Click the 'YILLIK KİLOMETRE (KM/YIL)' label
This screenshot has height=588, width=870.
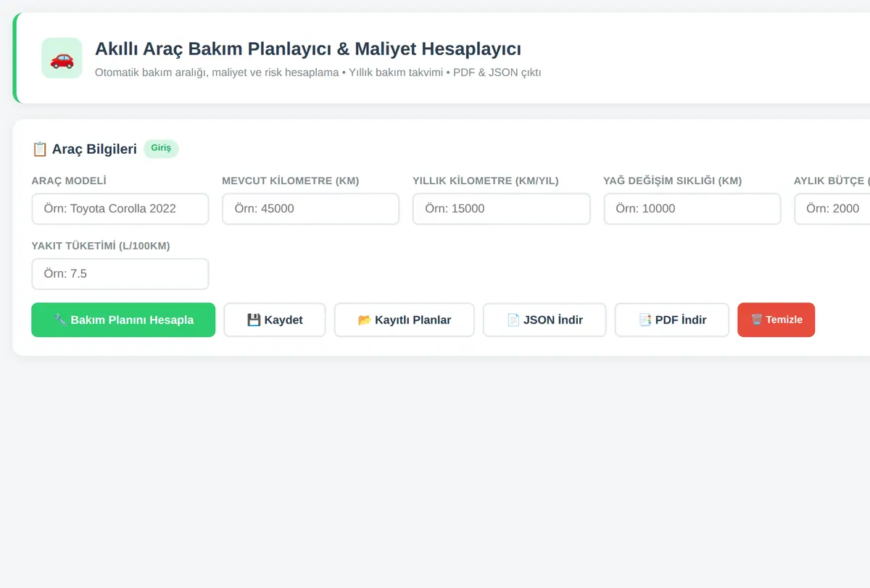tap(486, 181)
